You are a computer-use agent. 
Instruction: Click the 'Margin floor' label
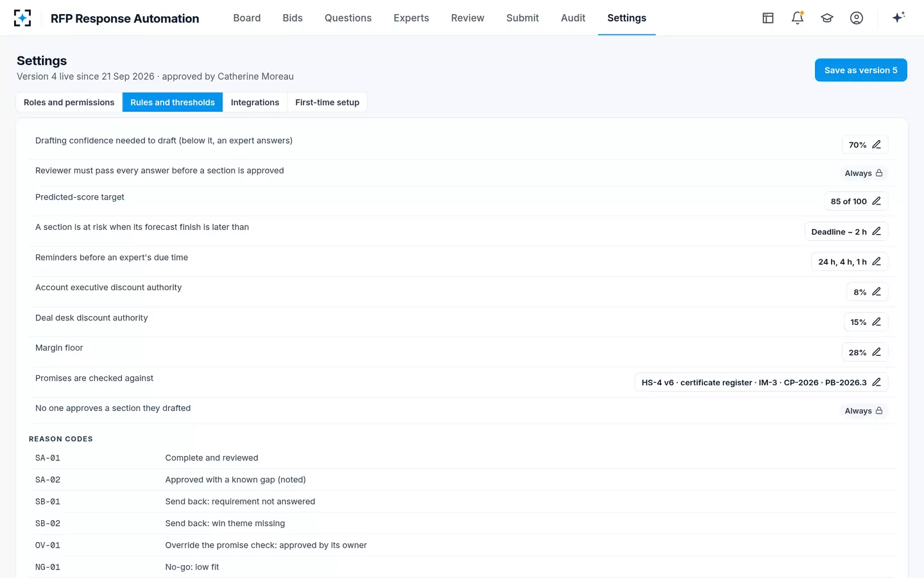pos(59,348)
